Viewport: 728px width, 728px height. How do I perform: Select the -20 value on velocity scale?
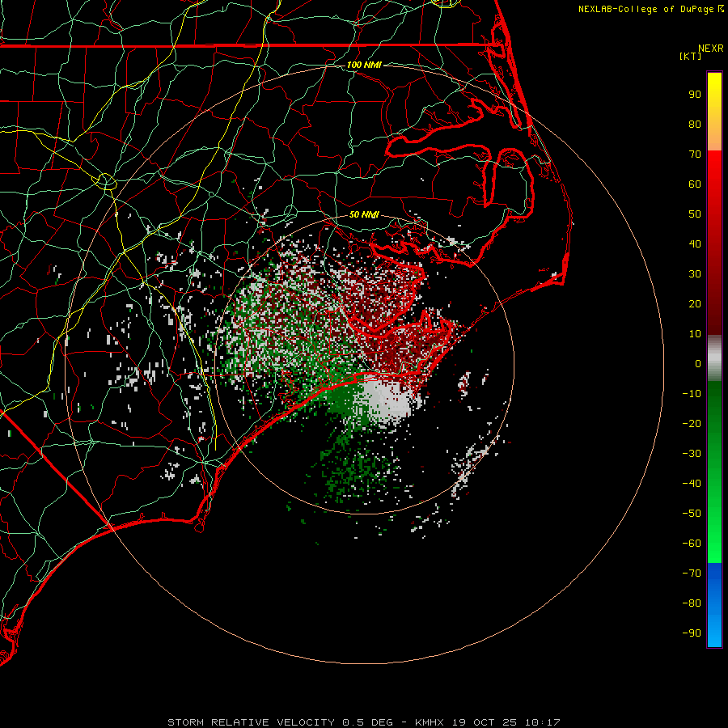pyautogui.click(x=692, y=424)
